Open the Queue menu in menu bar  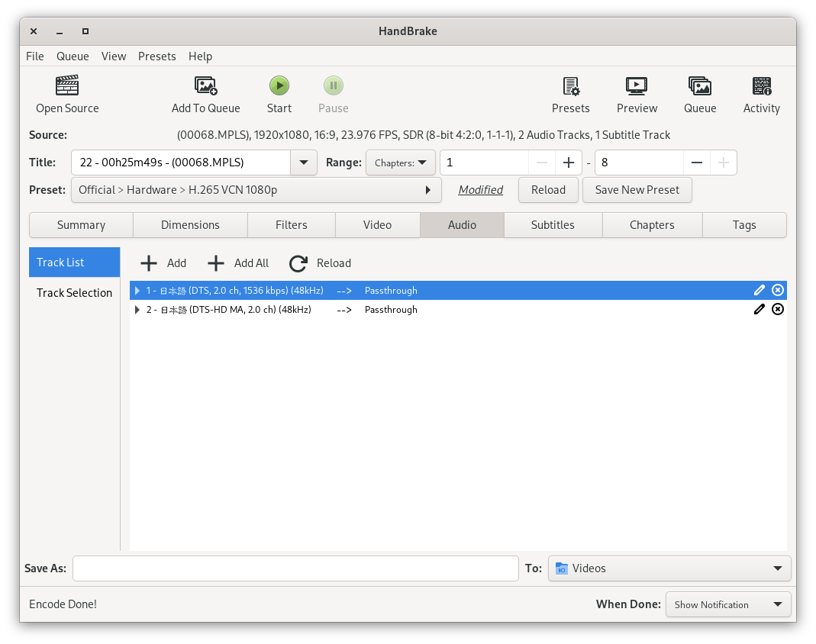tap(73, 56)
